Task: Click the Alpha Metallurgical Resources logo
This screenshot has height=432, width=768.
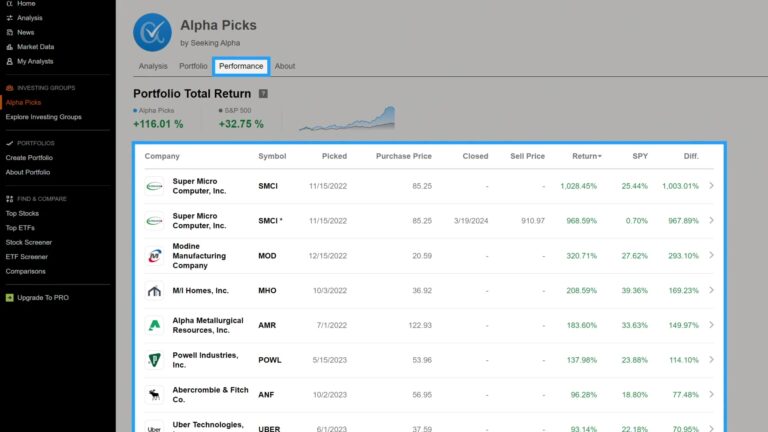Action: tap(154, 325)
